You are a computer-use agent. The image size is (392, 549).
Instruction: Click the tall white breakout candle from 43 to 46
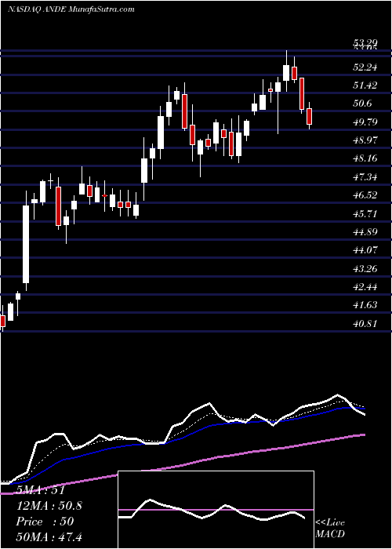(x=26, y=244)
